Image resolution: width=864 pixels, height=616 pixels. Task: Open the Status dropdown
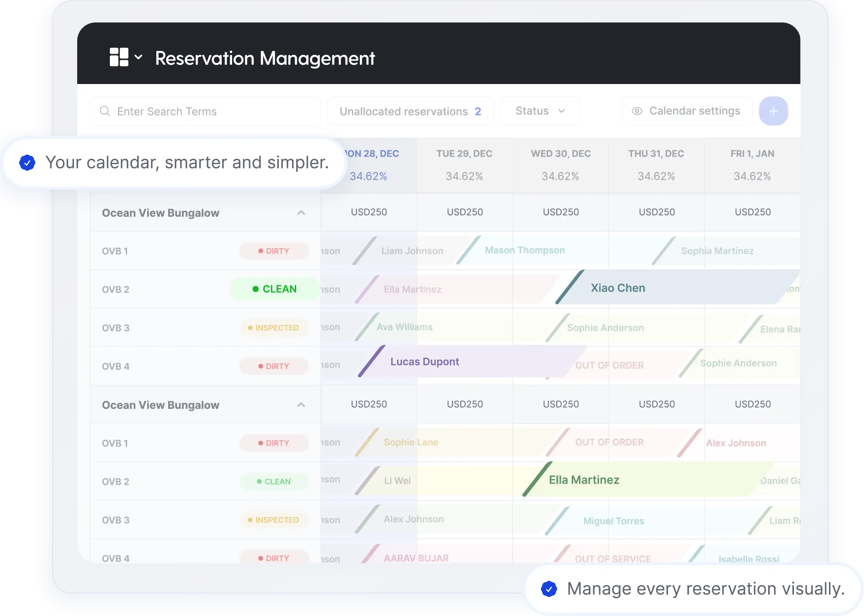(x=540, y=111)
